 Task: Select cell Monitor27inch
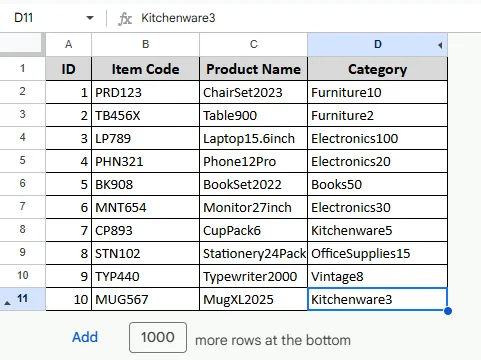click(254, 207)
